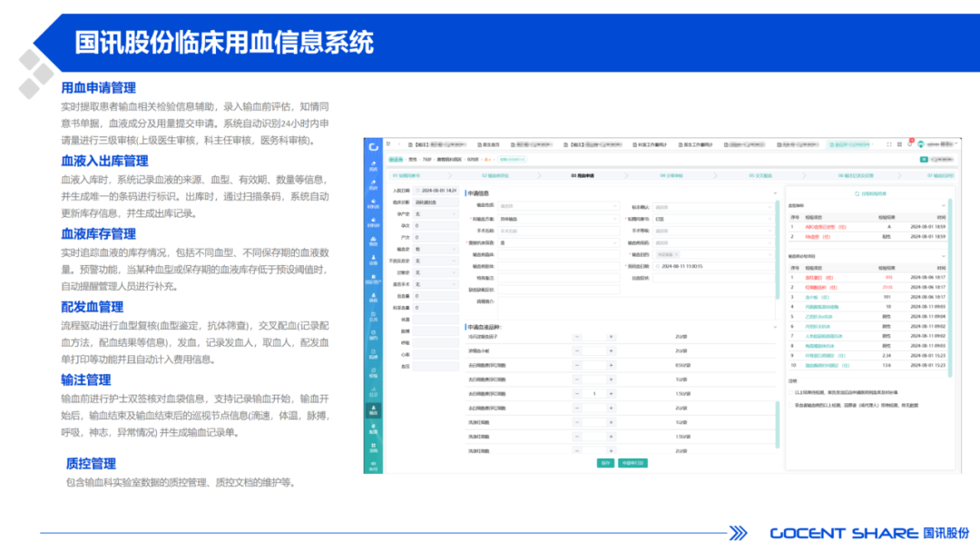Screen dimensions: 980x552
Task: Collapse the 血型检验 results section
Action: [x=943, y=206]
